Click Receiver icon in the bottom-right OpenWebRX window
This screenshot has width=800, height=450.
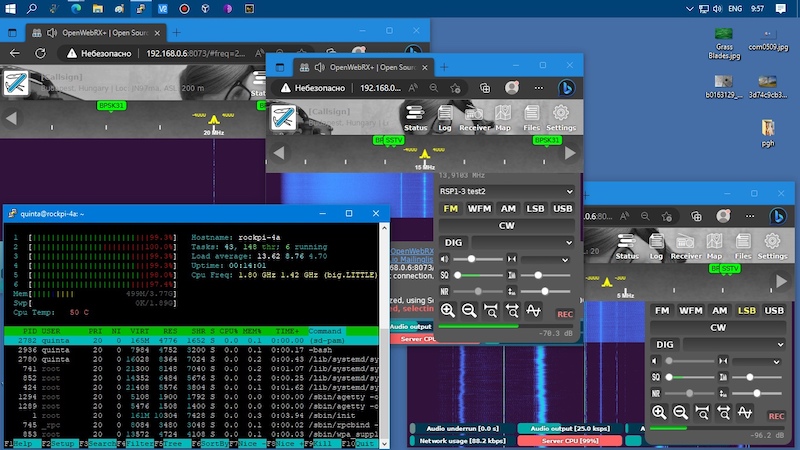(686, 244)
